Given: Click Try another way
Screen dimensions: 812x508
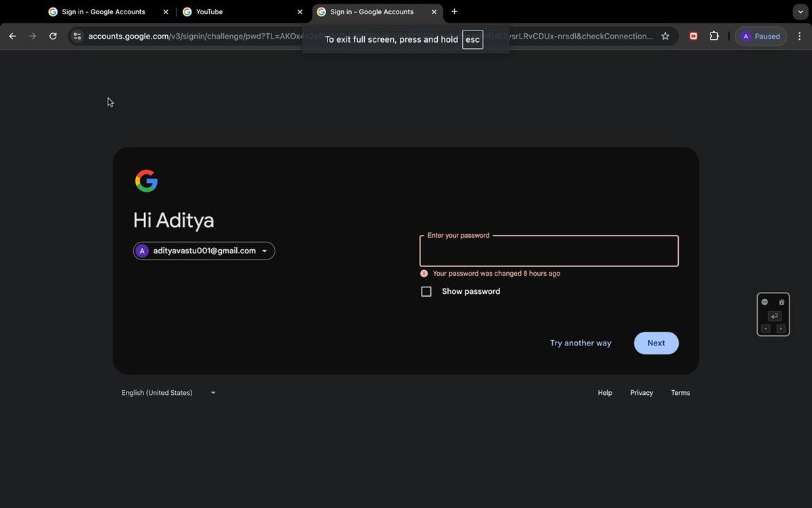Looking at the screenshot, I should [x=581, y=343].
